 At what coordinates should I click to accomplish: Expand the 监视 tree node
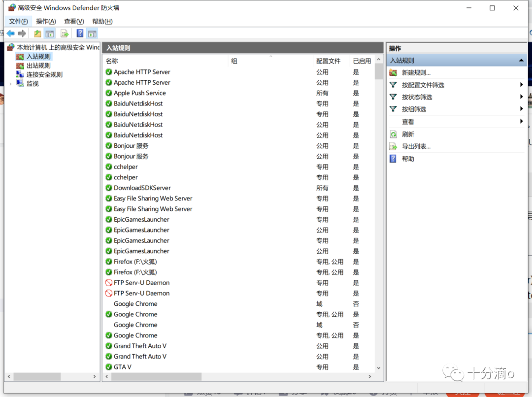(x=10, y=84)
